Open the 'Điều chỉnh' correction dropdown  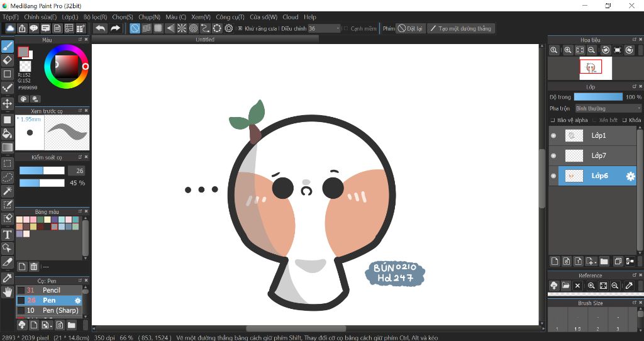tap(325, 28)
